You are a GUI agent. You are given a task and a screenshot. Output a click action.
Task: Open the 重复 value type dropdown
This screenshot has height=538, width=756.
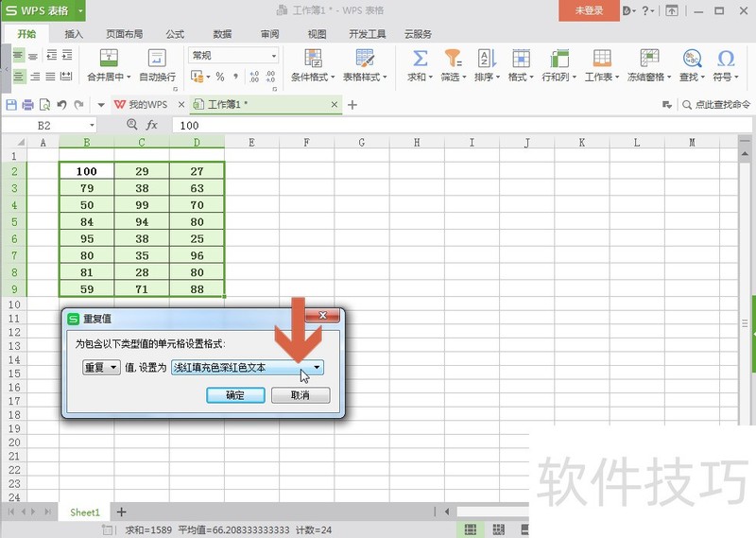[x=101, y=368]
